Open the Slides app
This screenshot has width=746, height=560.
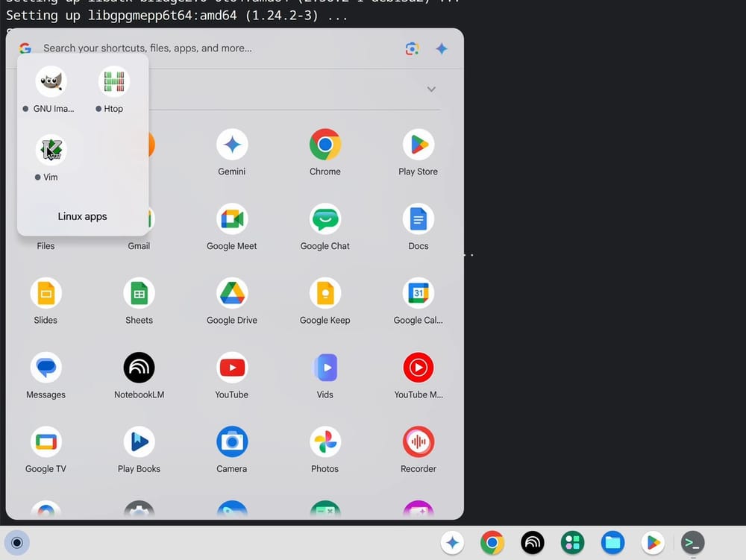click(x=46, y=293)
